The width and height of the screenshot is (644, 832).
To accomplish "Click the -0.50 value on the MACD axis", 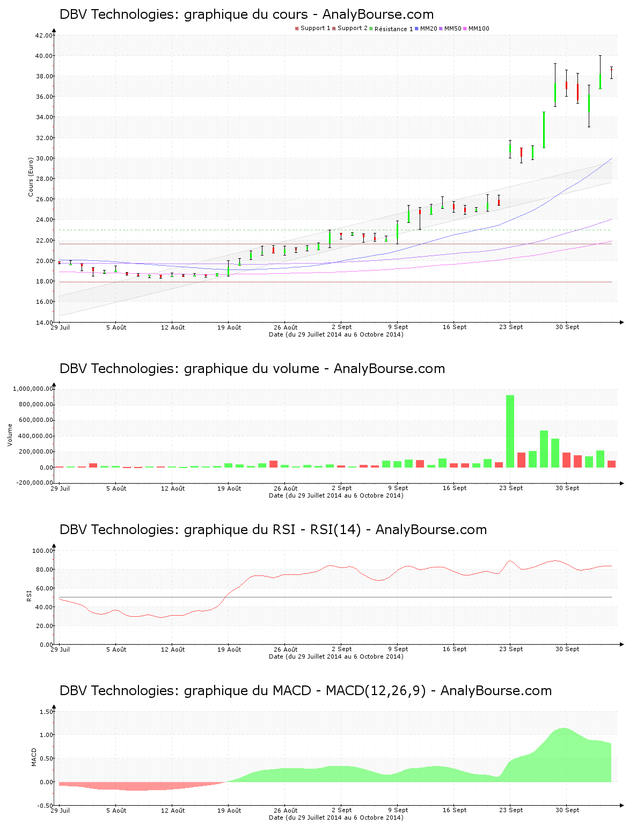I will tap(45, 806).
